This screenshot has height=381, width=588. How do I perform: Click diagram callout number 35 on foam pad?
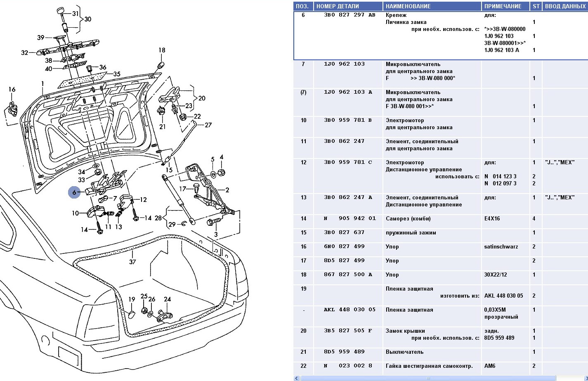pyautogui.click(x=117, y=74)
